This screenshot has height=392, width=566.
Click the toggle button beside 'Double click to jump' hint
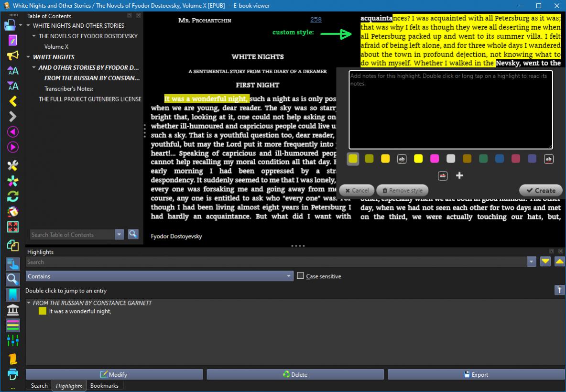(x=559, y=290)
